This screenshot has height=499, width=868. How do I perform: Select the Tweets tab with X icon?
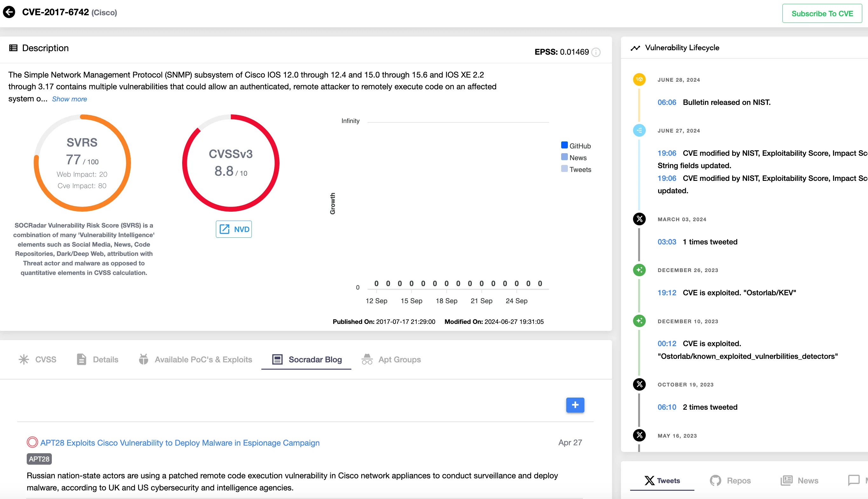tap(662, 481)
